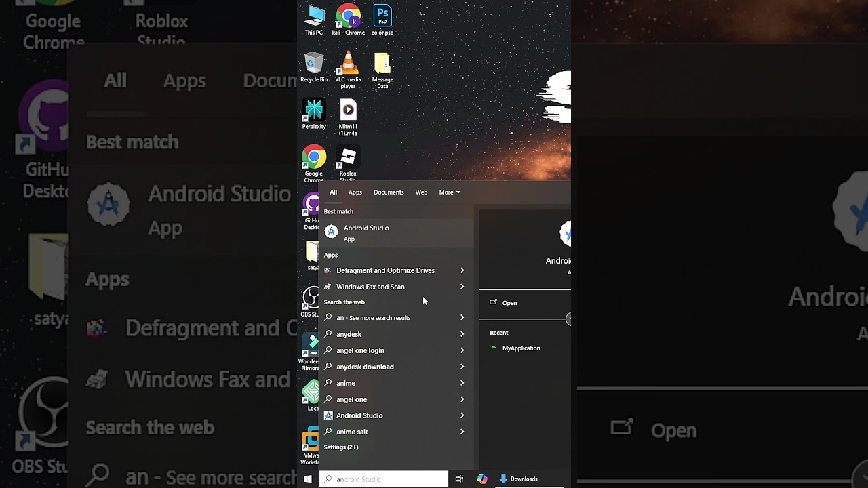
Task: Click the Android Studio best match icon
Action: 331,232
